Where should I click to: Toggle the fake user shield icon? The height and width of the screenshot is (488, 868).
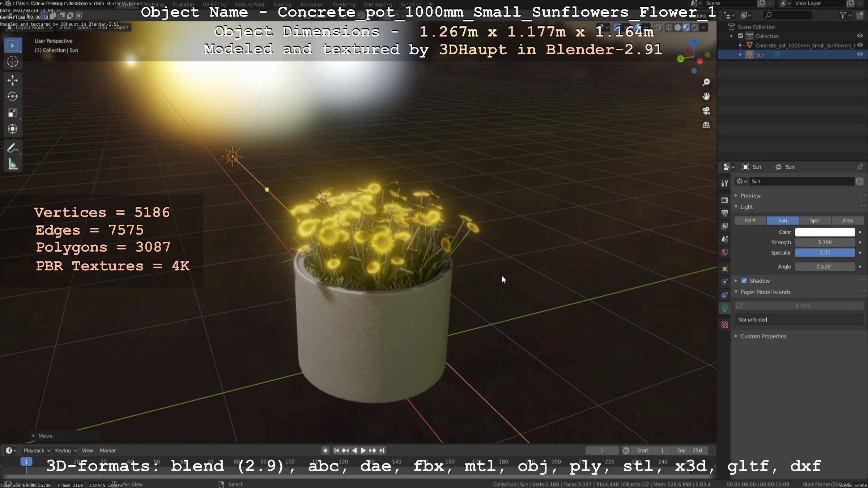pos(859,181)
